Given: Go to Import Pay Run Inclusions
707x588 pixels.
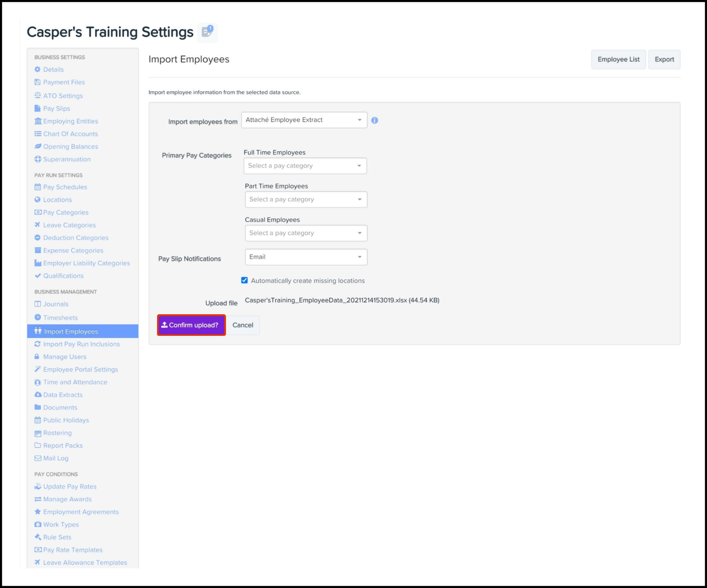Looking at the screenshot, I should [81, 344].
